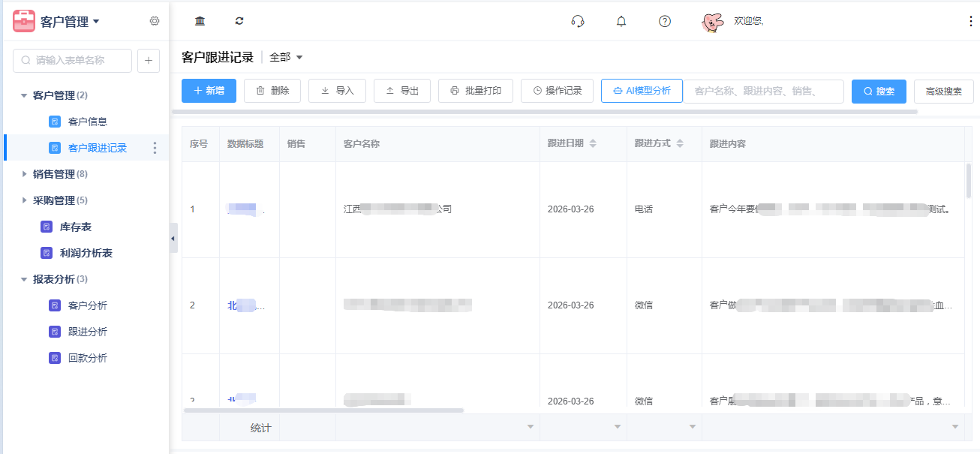Click the bank/organization icon in the toolbar

coord(200,21)
